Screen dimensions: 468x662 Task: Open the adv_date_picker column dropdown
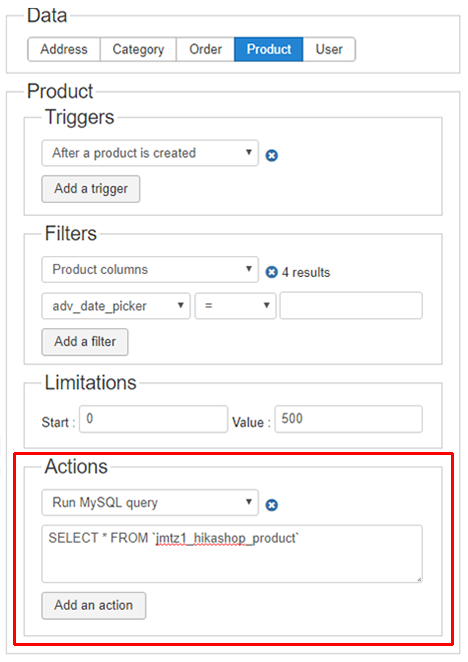[116, 306]
